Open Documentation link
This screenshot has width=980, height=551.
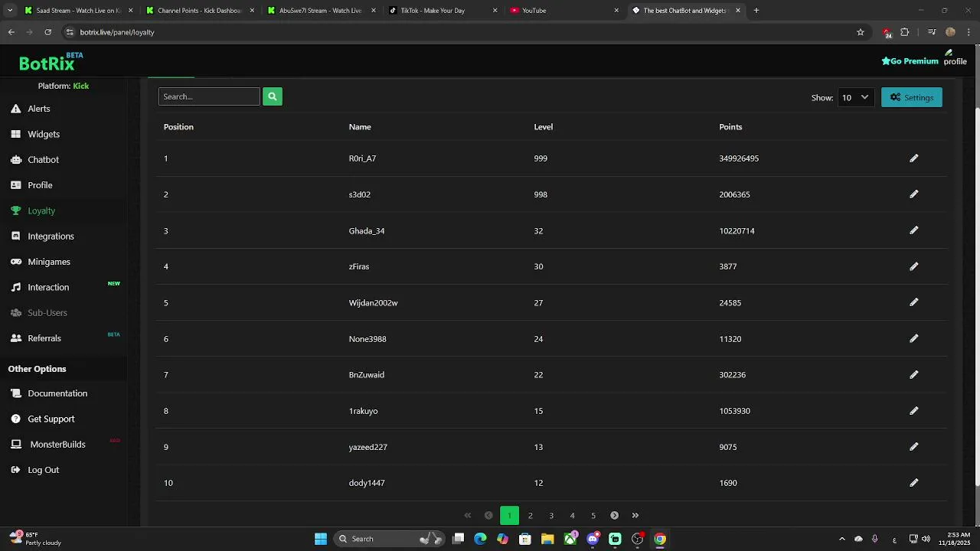point(57,393)
